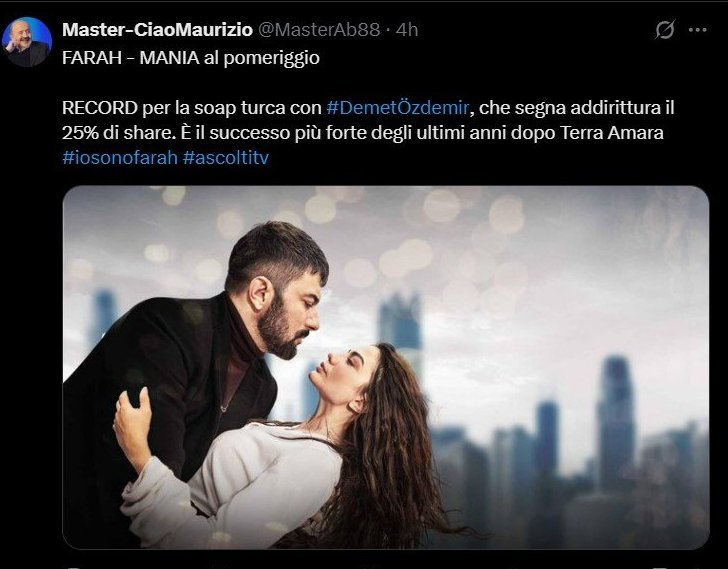The image size is (728, 569).
Task: Open the #ascoltitv hashtag
Action: [226, 157]
